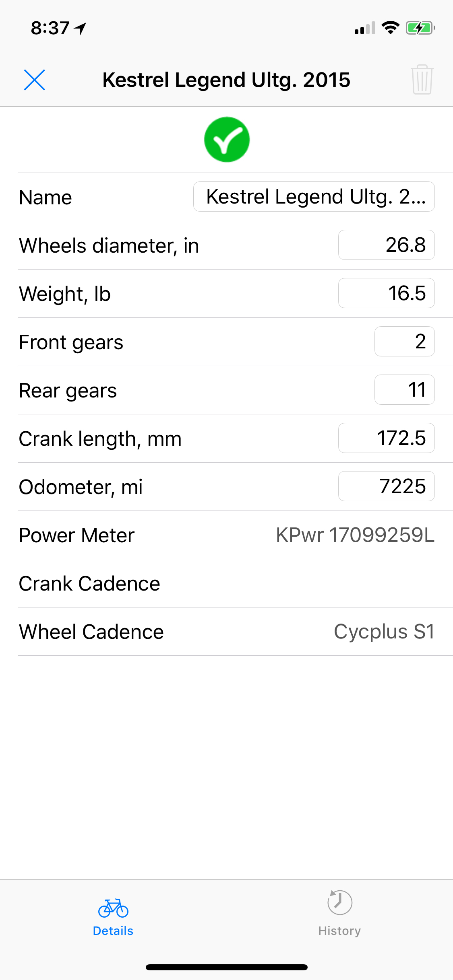
Task: Tap the Wi-Fi status icon
Action: click(390, 28)
